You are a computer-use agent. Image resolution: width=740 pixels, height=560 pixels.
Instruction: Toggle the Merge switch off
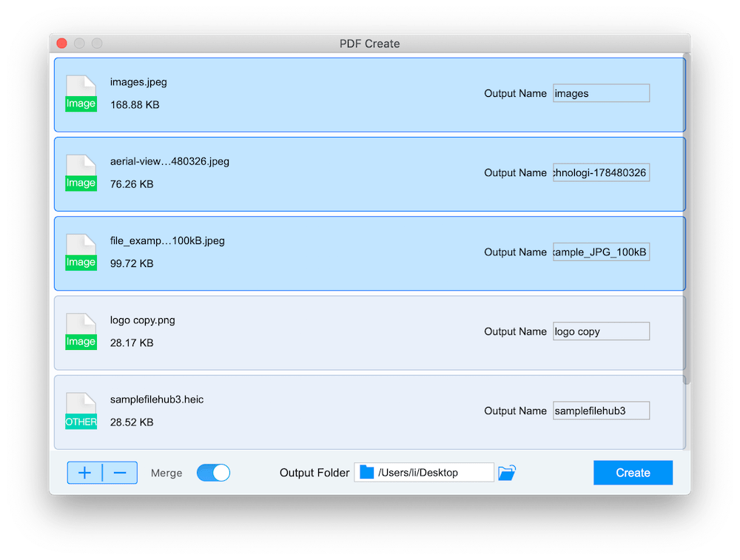point(213,473)
